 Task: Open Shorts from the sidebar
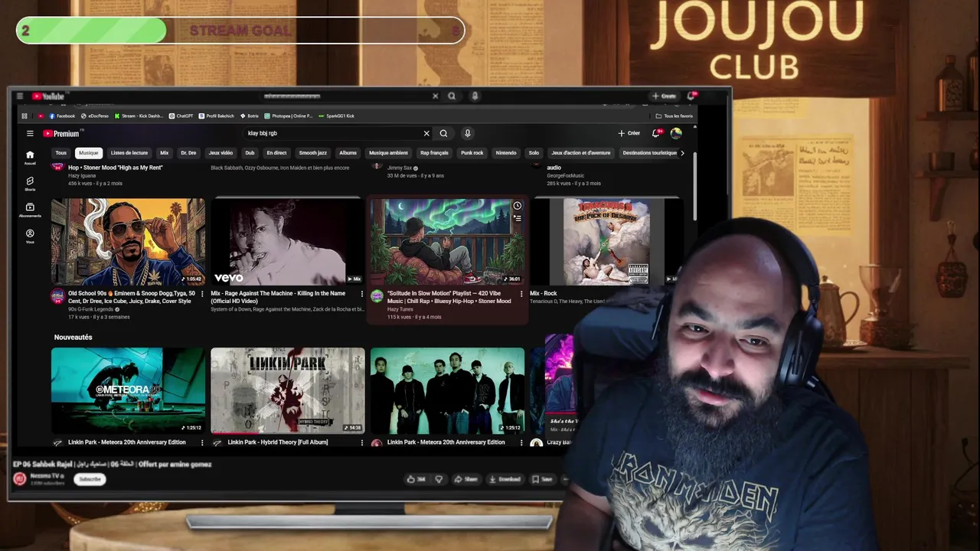30,184
